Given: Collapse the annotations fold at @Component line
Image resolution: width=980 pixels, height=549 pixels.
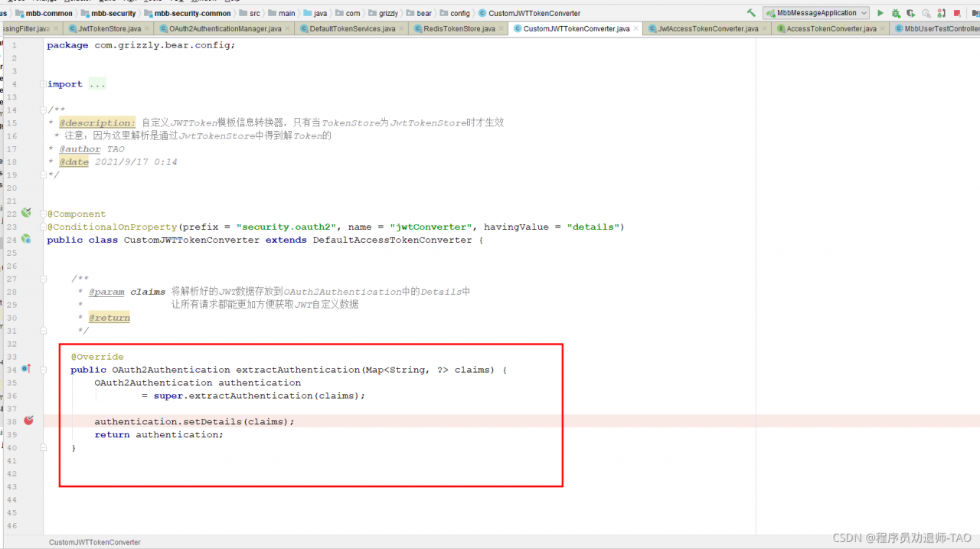Looking at the screenshot, I should pyautogui.click(x=44, y=214).
